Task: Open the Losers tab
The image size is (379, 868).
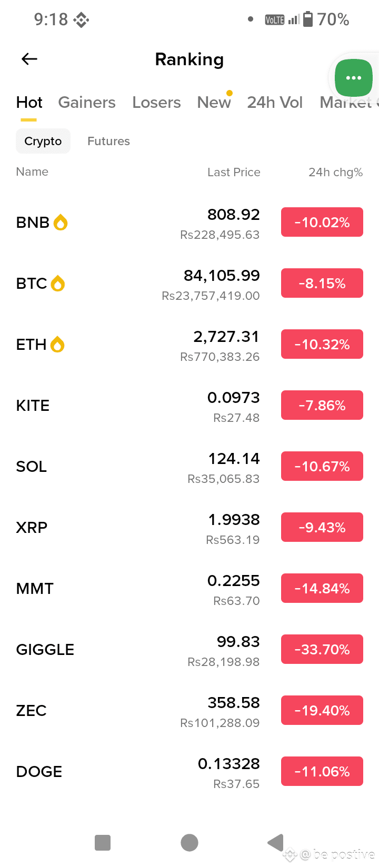Action: point(156,102)
